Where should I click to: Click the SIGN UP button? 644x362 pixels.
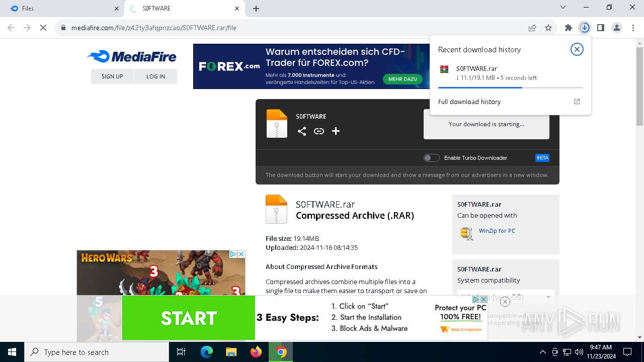(x=112, y=76)
